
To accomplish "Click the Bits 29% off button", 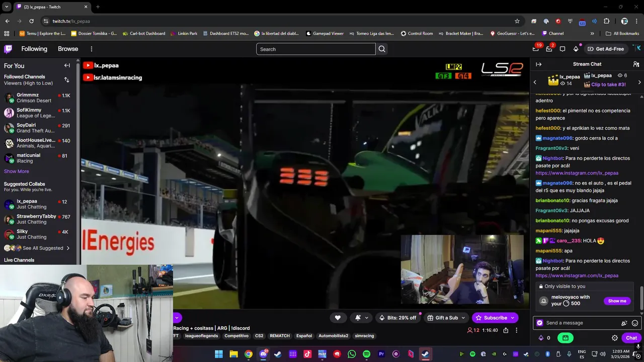I will 398,318.
